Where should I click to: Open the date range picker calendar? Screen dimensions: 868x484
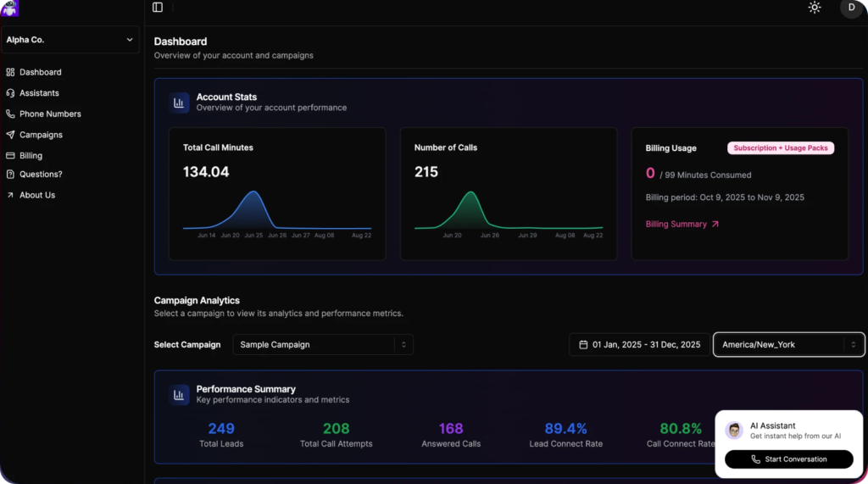[639, 345]
